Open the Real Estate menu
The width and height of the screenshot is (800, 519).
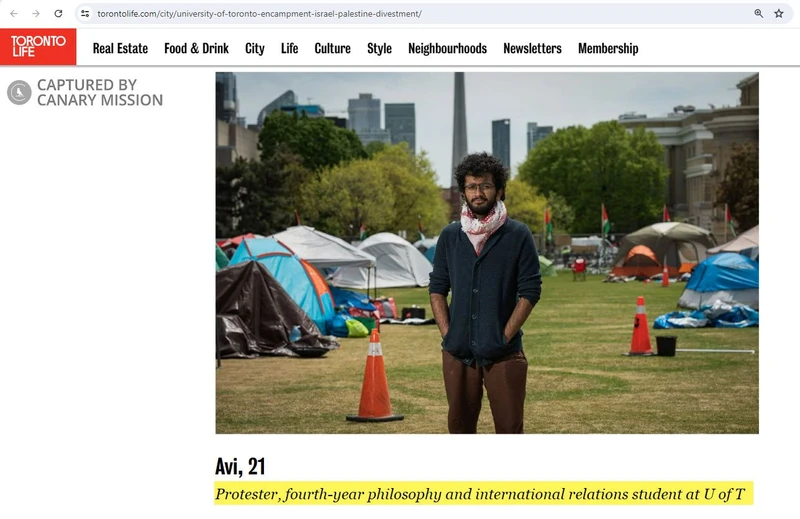click(x=120, y=48)
